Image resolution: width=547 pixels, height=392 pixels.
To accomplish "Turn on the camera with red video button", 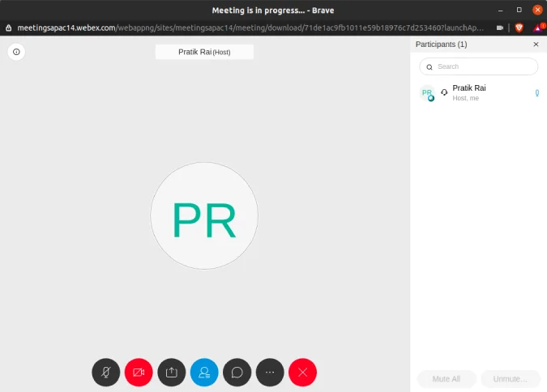I will coord(139,372).
